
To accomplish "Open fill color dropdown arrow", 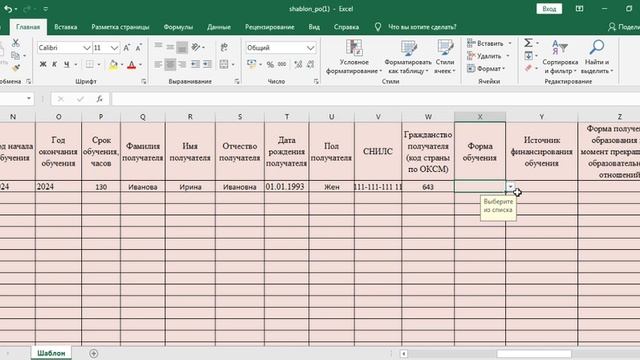I will pos(122,64).
